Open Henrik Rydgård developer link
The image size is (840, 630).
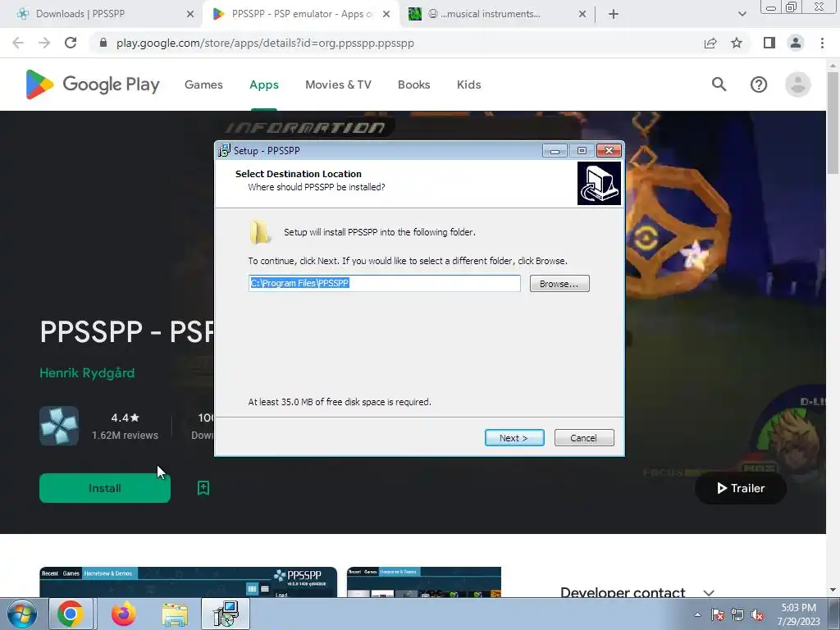(x=87, y=373)
